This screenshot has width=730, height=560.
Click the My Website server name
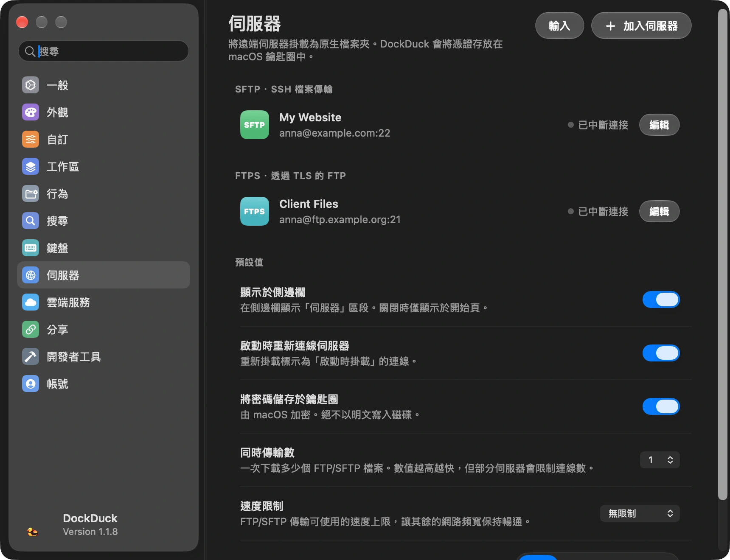(310, 118)
